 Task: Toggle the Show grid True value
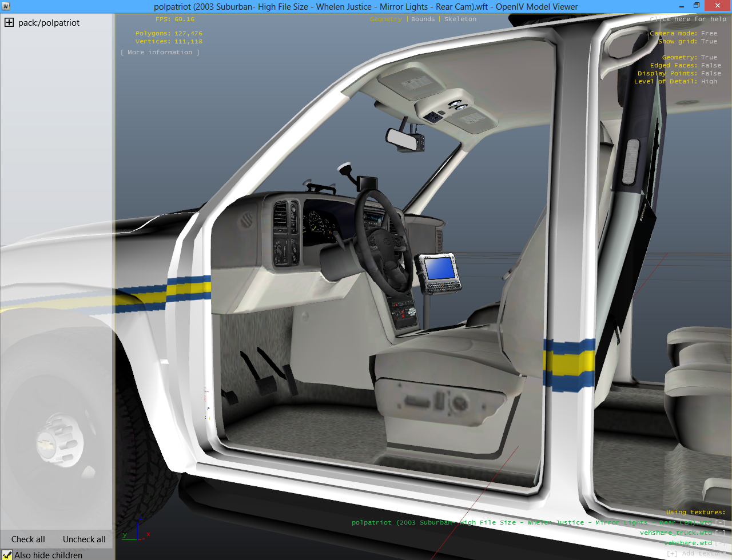tap(709, 41)
